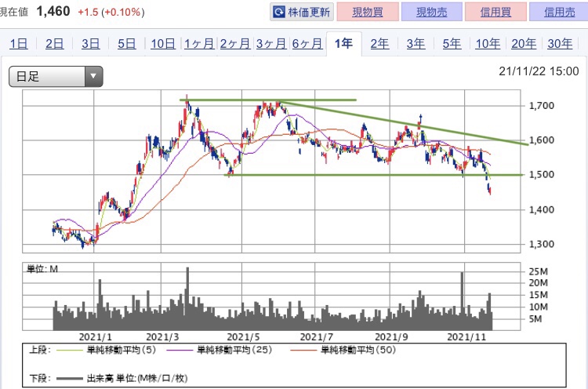The height and width of the screenshot is (389, 588).
Task: Click the 2021/1 date axis label
Action: pyautogui.click(x=95, y=337)
